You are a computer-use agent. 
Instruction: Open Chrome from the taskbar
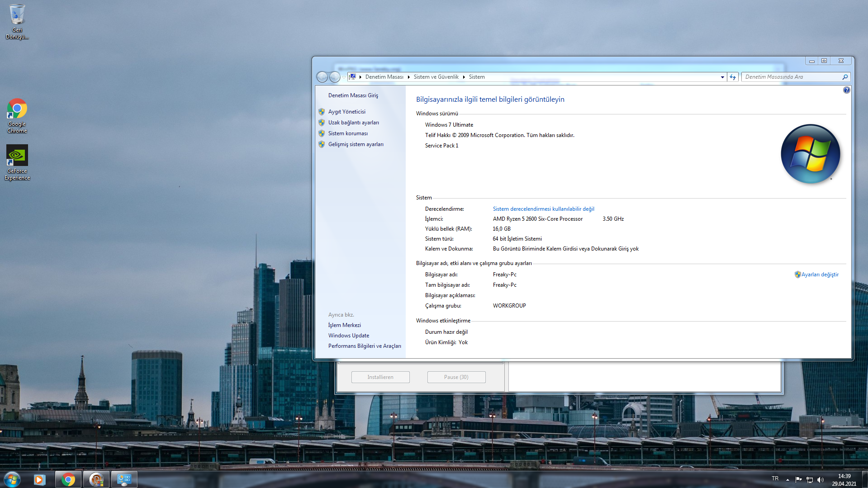tap(68, 479)
